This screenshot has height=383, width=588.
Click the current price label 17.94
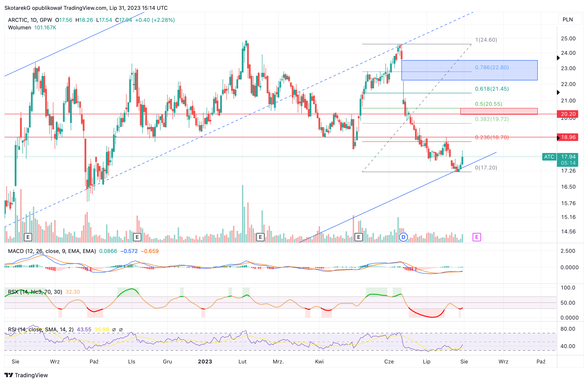[568, 157]
